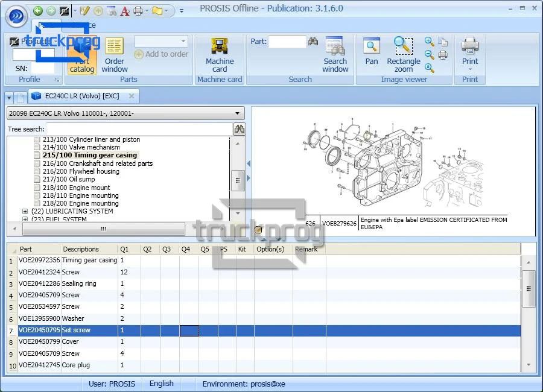The height and width of the screenshot is (392, 543).
Task: Select 218/100 Engine mount
Action: (x=76, y=188)
